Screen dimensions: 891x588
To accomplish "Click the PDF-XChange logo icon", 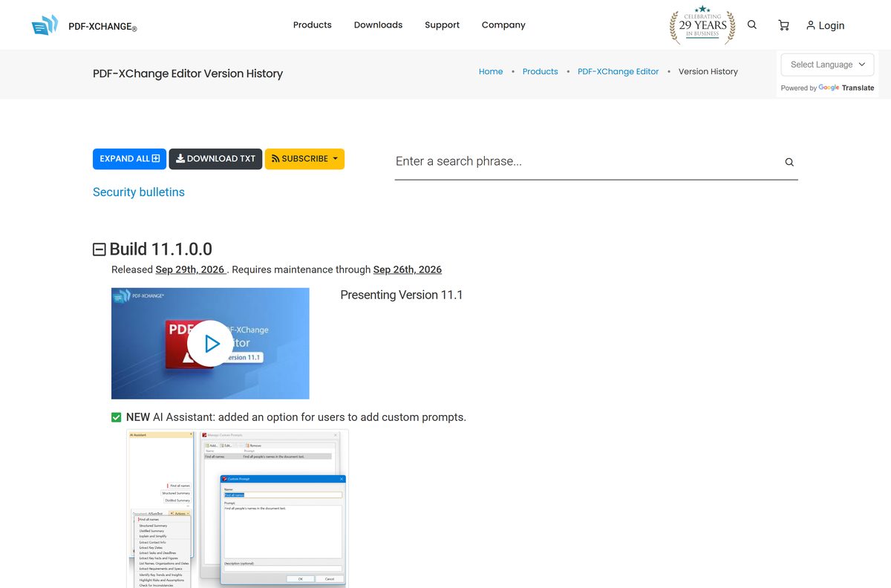I will pyautogui.click(x=45, y=25).
